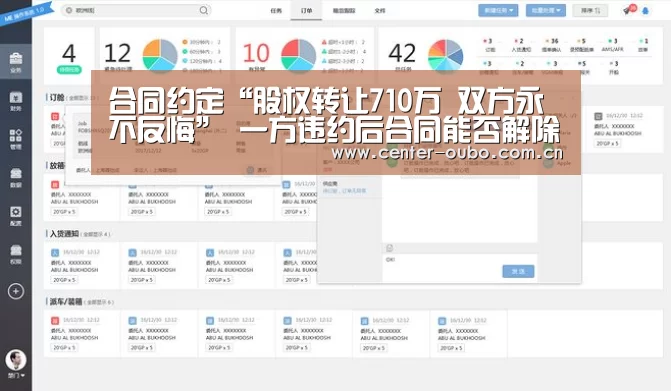This screenshot has height=391, width=671.
Task: Open the 权限 permissions module in sidebar
Action: pos(16,254)
